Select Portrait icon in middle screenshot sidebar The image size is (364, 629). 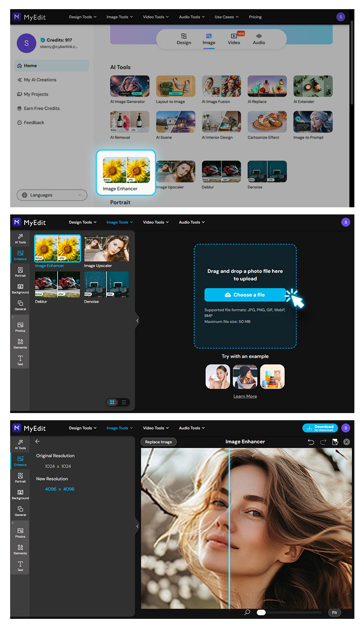[x=20, y=272]
